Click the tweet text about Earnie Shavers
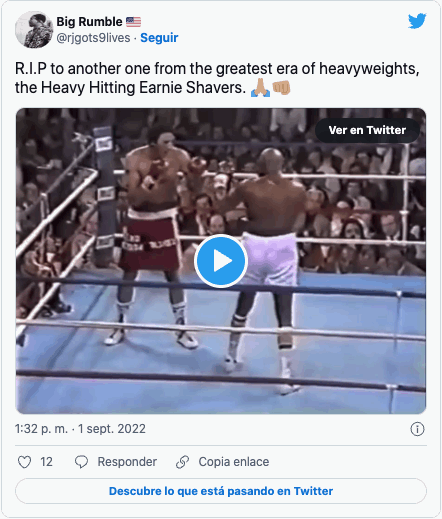The height and width of the screenshot is (519, 442). 217,78
